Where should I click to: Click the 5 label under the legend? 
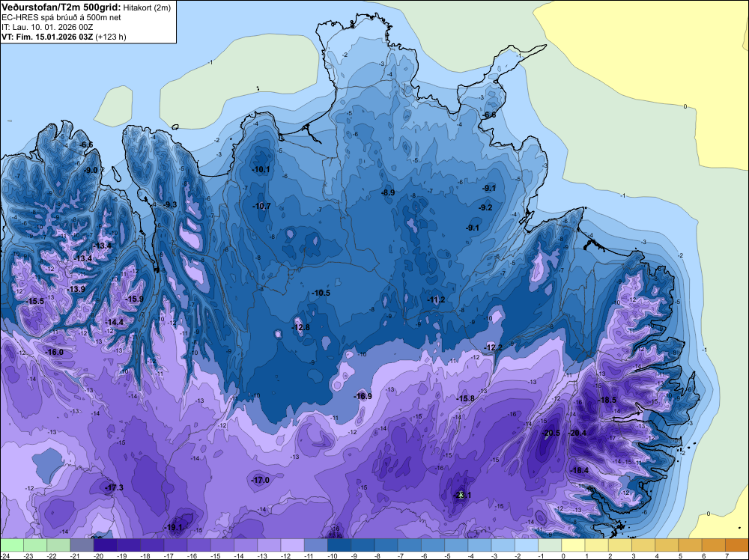[x=681, y=556]
